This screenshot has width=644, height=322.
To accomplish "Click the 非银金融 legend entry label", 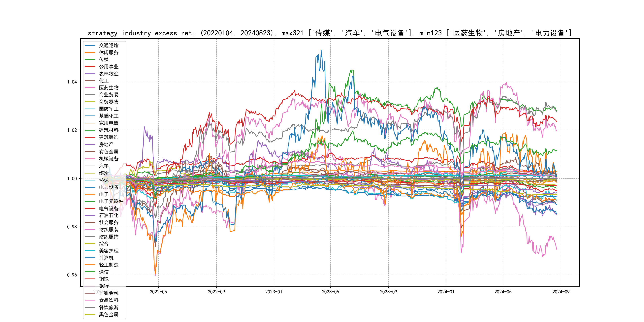I will point(109,293).
